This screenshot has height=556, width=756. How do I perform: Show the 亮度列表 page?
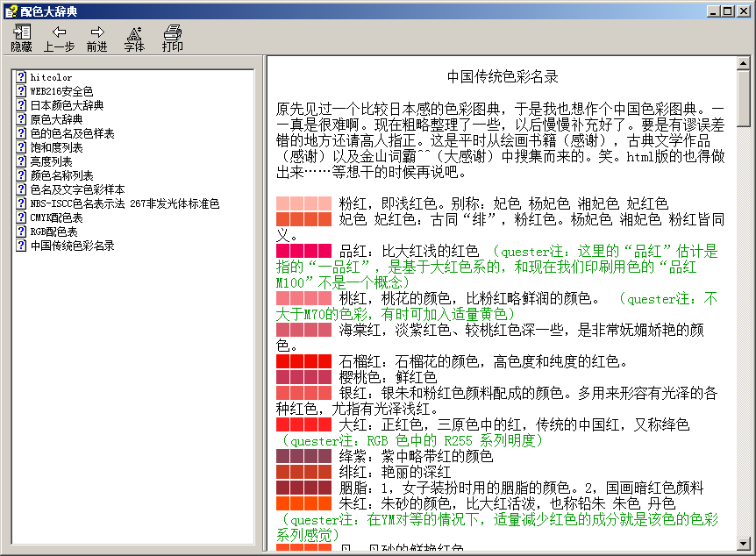(51, 161)
